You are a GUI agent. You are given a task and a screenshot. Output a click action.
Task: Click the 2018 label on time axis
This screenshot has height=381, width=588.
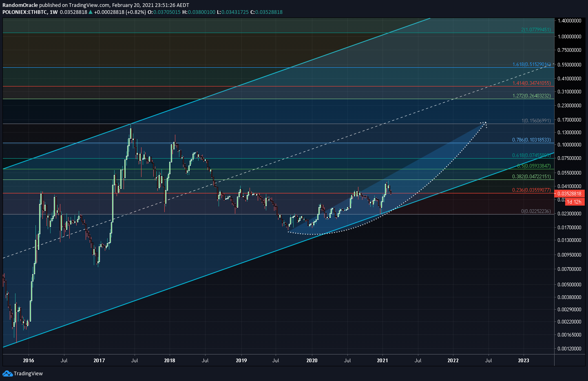click(170, 360)
